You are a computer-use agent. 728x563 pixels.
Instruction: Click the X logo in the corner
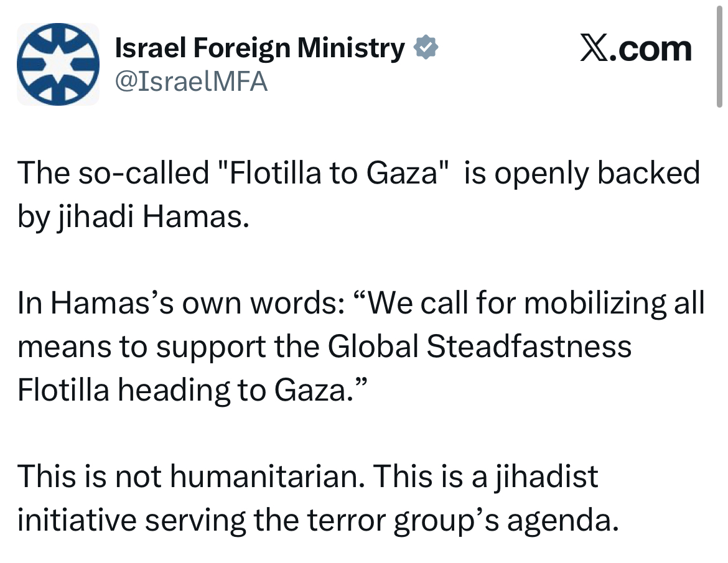[594, 50]
